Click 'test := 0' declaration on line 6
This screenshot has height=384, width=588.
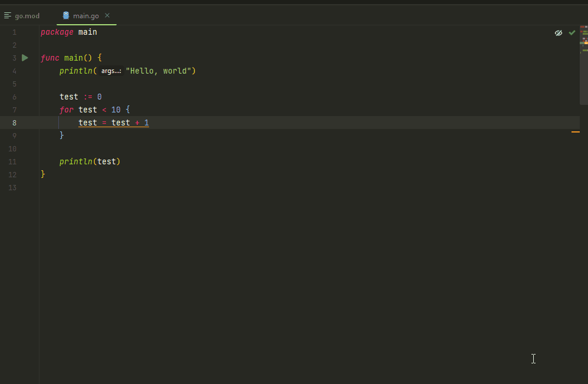pyautogui.click(x=81, y=97)
